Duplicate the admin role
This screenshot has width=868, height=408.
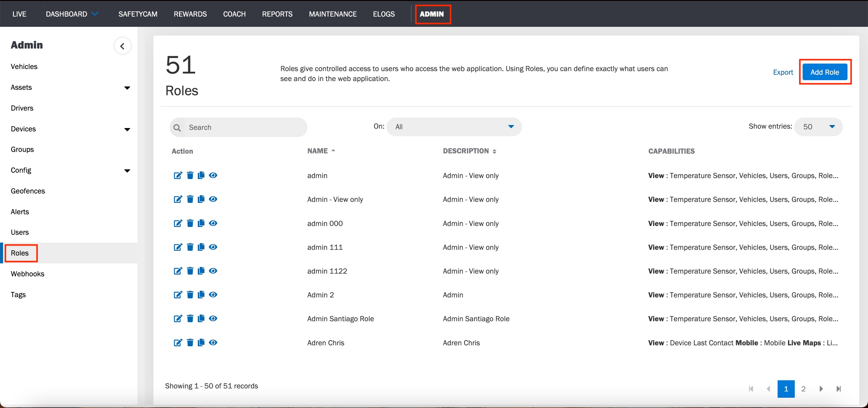[x=201, y=175]
